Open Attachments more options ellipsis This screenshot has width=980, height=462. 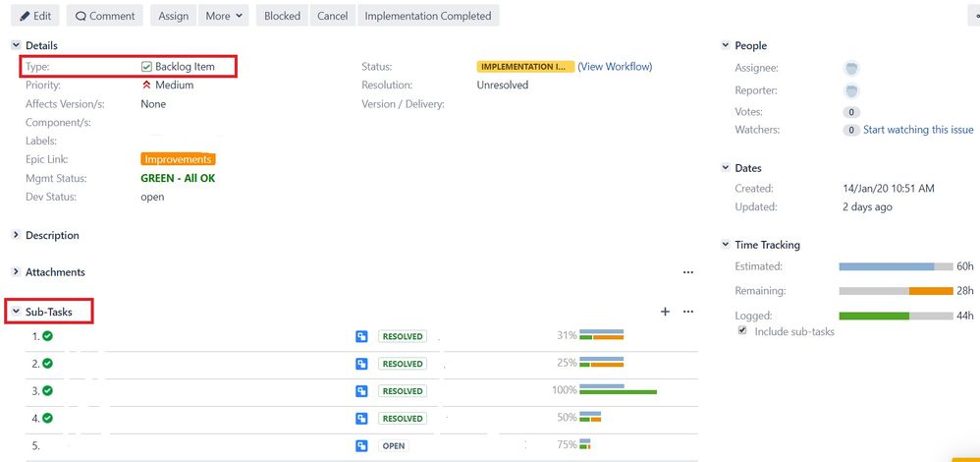(688, 272)
